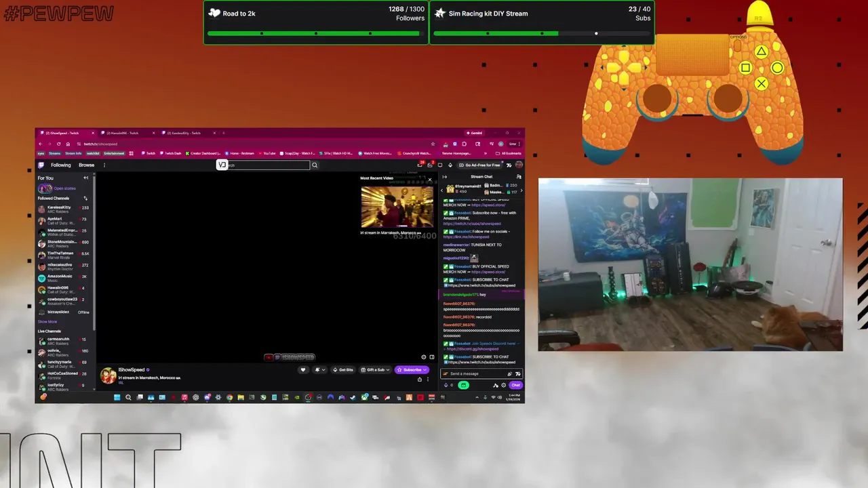Open the Most Recent Video thumbnail
The width and height of the screenshot is (868, 488).
click(x=397, y=207)
